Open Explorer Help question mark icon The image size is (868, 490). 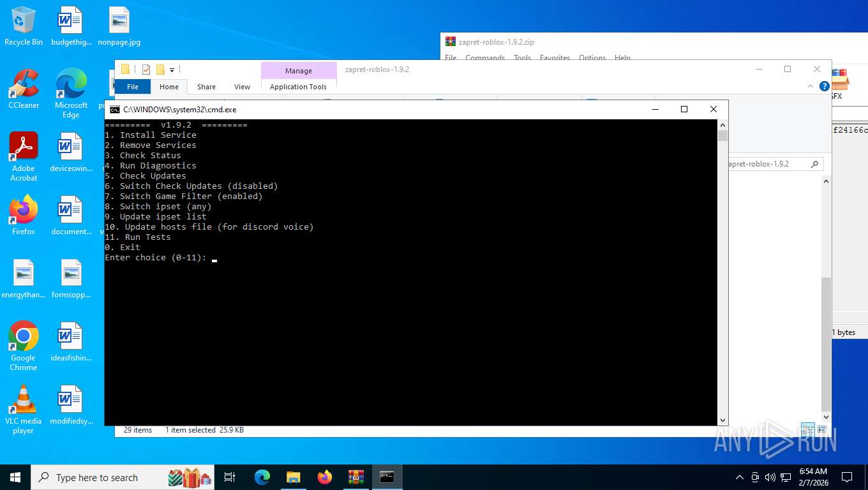coord(824,86)
